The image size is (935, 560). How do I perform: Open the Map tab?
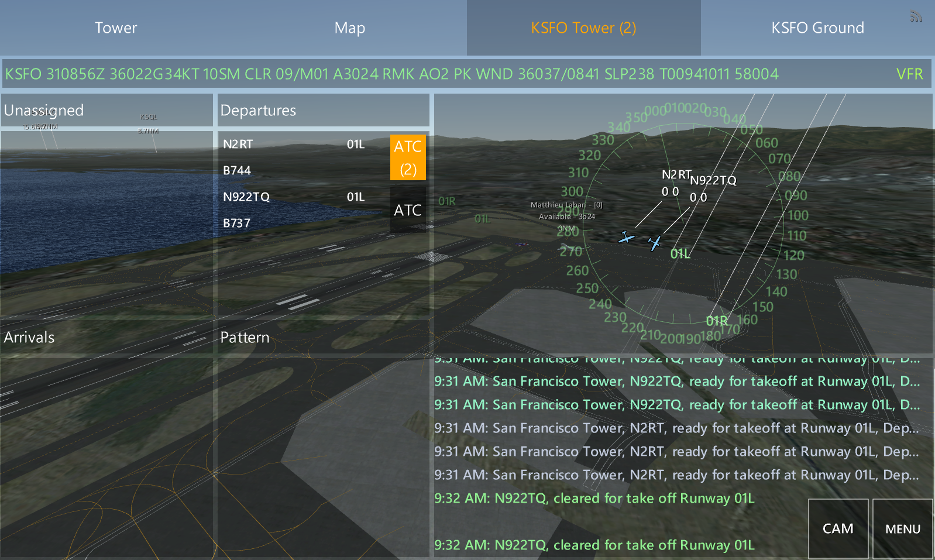tap(350, 28)
